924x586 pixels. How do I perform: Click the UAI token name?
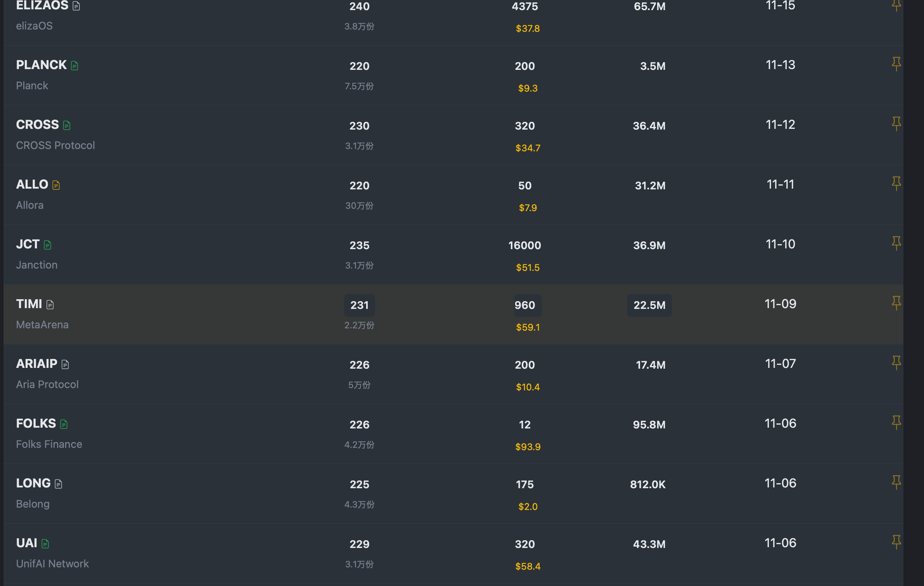pos(27,543)
